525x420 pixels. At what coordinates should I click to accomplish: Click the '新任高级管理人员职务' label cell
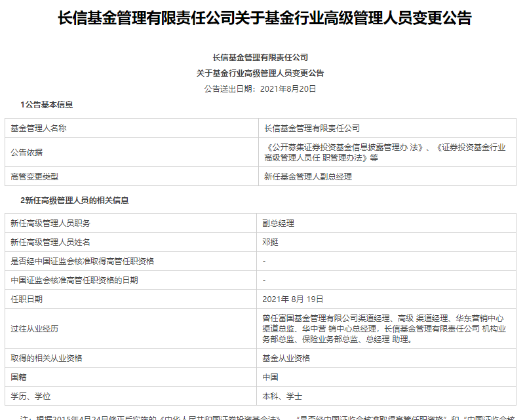130,223
